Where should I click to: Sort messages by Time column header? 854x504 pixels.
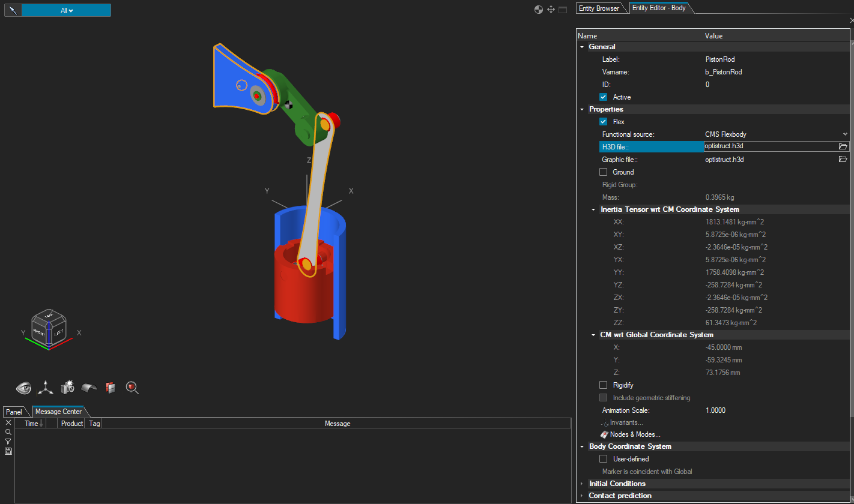pos(30,424)
